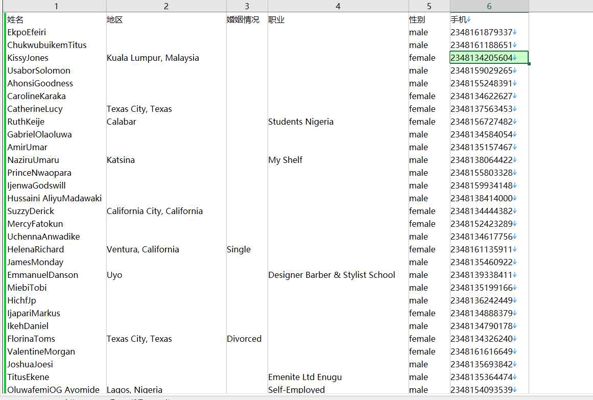Select the name cell CatherineLucy
593x400 pixels.
(x=56, y=109)
